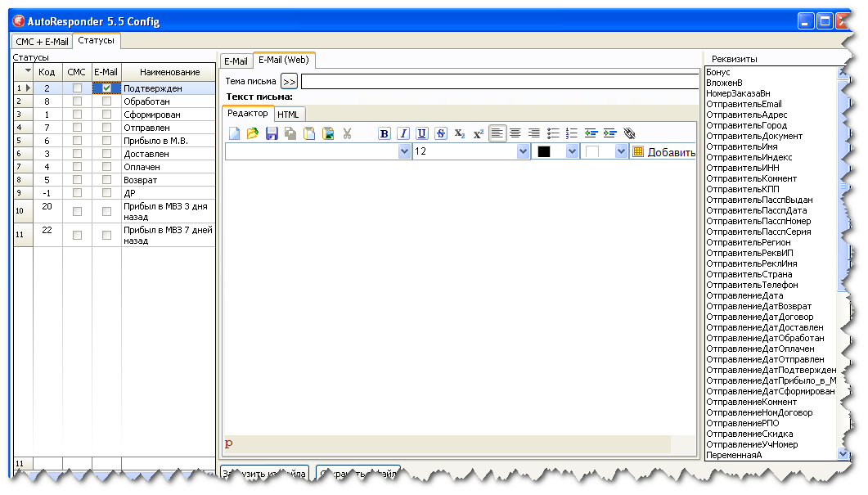Create a new document in the editor toolbar

click(x=235, y=133)
